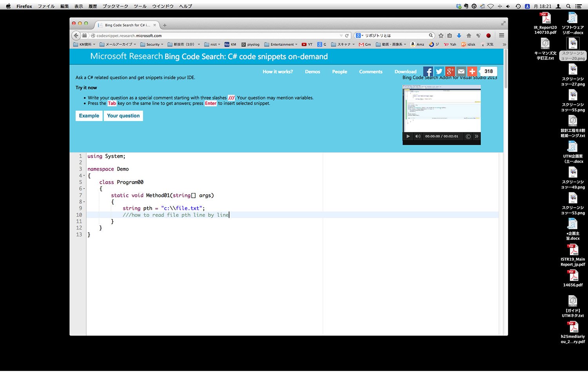Open the Wi-Fi status menu

(x=490, y=6)
